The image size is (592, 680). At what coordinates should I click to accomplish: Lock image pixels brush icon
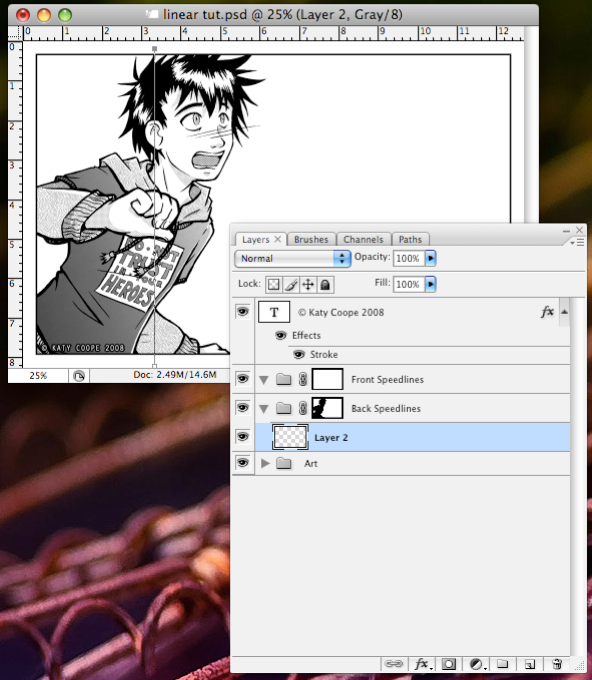tap(291, 284)
